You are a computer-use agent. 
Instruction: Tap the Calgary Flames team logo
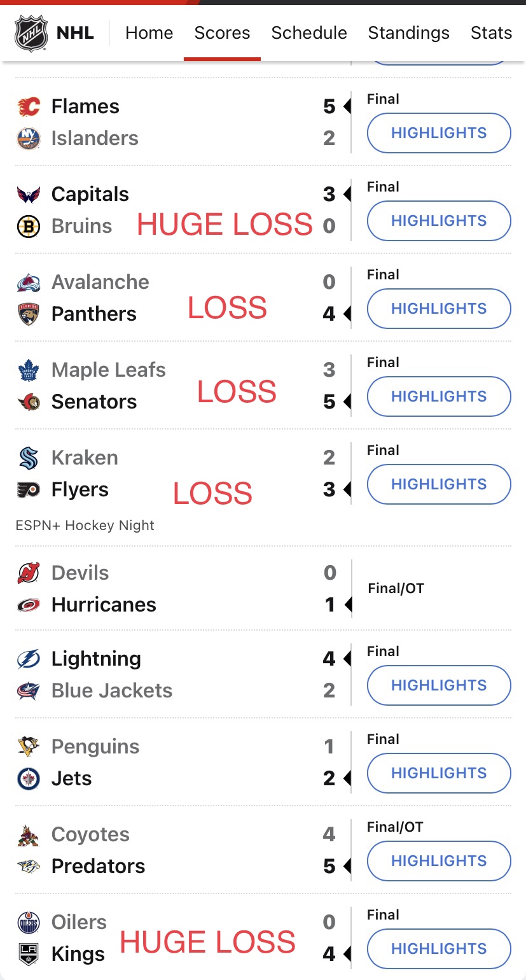point(29,106)
